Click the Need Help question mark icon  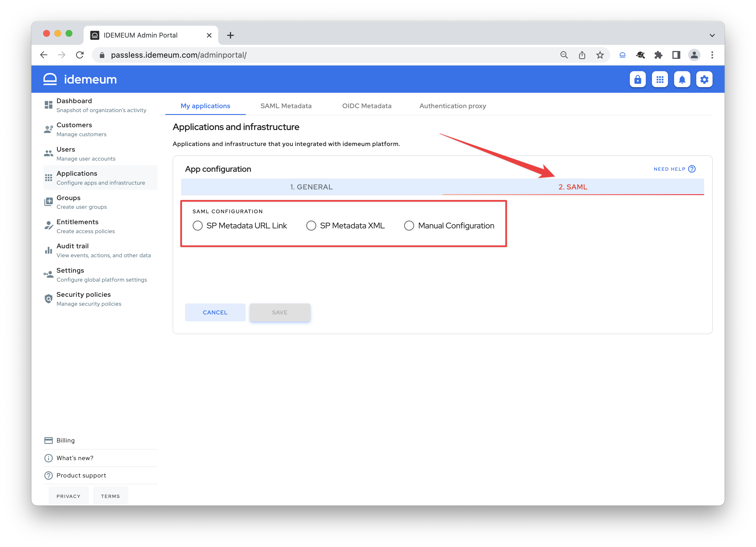692,169
